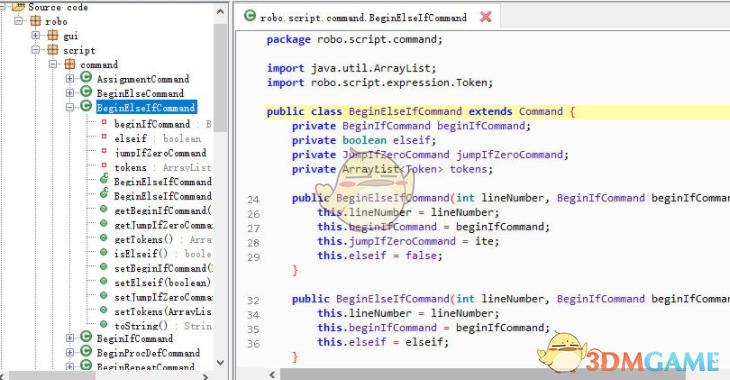The image size is (730, 380).
Task: Select BeginIfCommand in the tree
Action: (x=135, y=338)
